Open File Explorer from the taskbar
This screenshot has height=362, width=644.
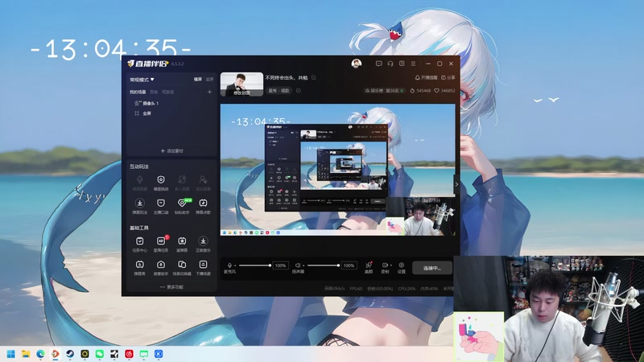click(26, 354)
